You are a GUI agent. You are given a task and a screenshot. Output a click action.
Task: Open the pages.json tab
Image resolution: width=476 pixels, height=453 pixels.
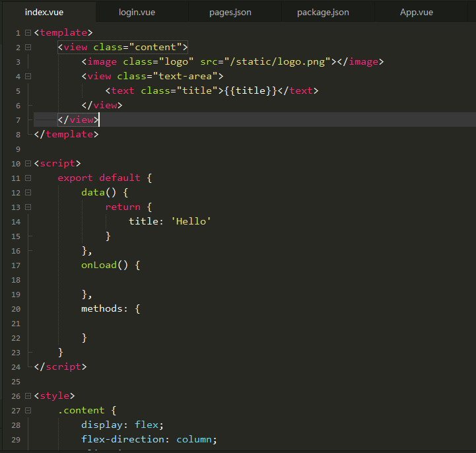click(x=230, y=13)
